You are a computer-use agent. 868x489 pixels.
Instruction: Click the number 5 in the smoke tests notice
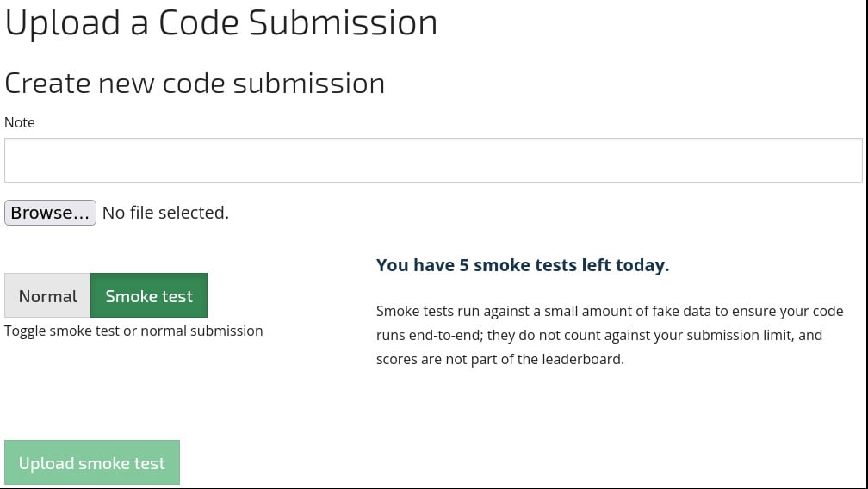464,265
